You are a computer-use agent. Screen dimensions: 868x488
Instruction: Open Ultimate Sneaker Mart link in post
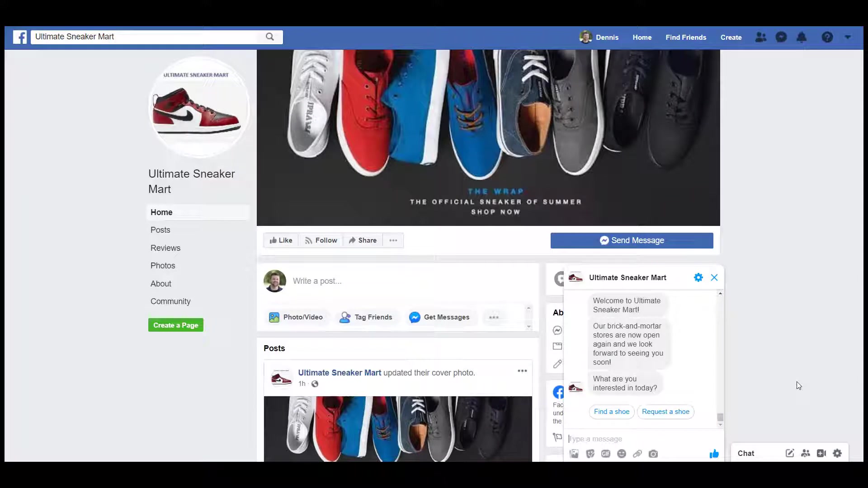tap(340, 373)
